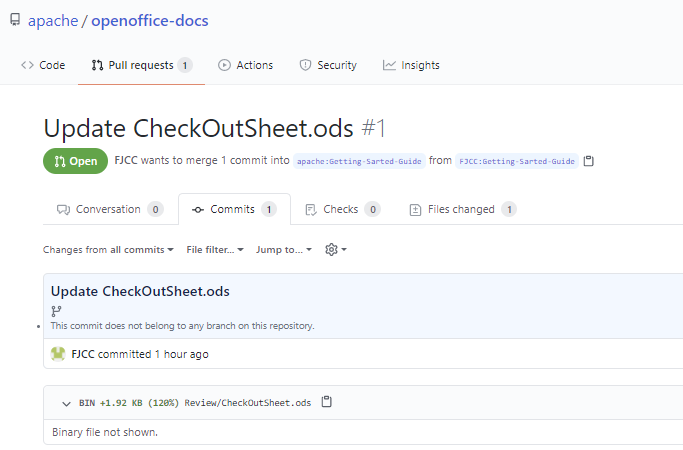This screenshot has width=683, height=450.
Task: Click the Files changed diff icon
Action: (415, 210)
